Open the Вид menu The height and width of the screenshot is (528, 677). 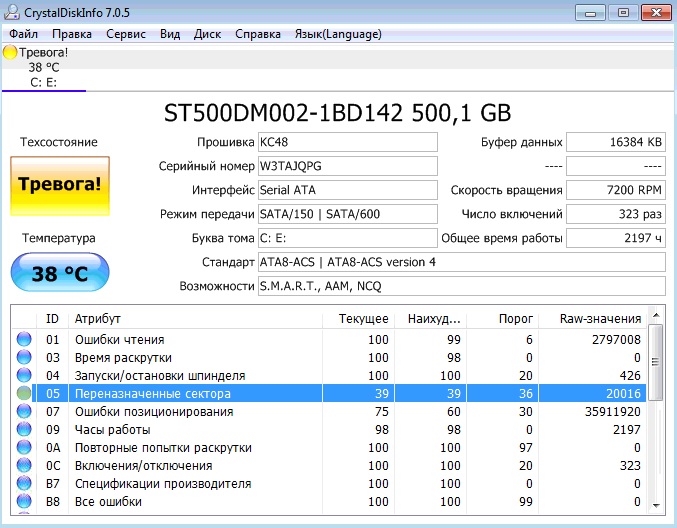(170, 34)
